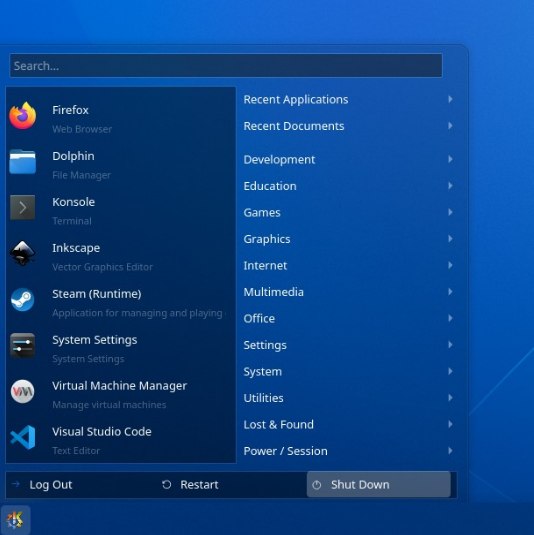Viewport: 534px width, 535px height.
Task: Click the Games category label
Action: click(262, 213)
